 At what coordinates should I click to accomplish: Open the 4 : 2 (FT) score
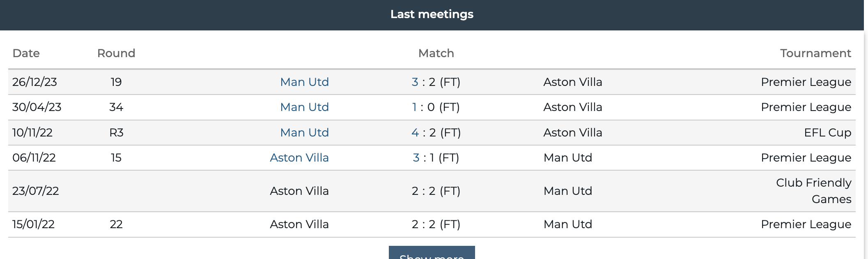(436, 132)
